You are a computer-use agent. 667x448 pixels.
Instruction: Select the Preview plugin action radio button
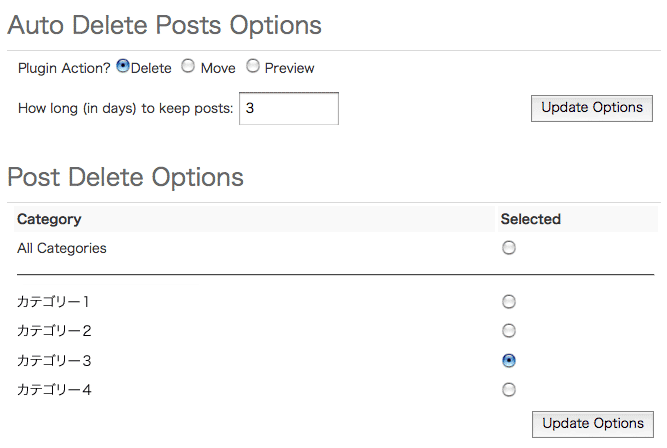click(253, 67)
